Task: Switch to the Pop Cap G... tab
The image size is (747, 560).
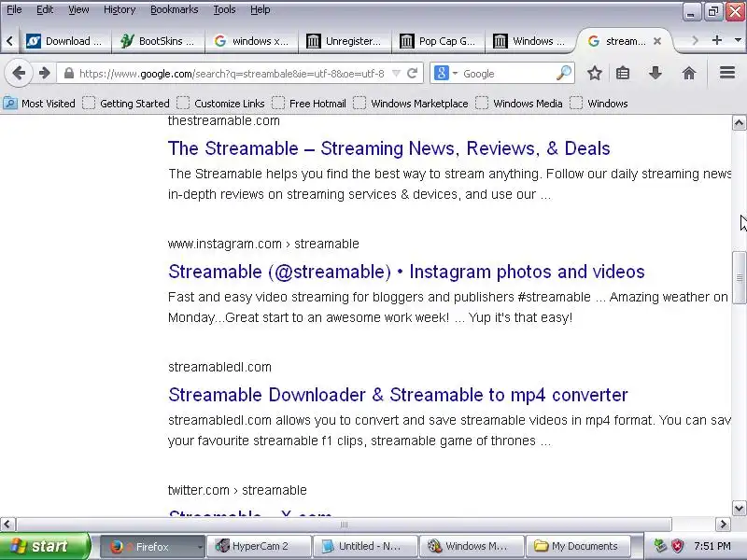Action: tap(438, 41)
